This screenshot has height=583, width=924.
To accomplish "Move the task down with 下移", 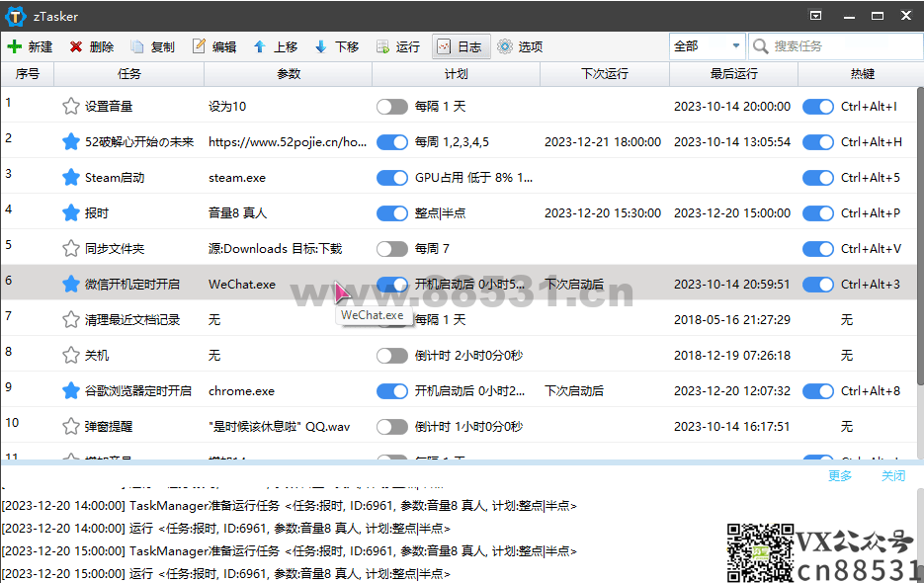I will click(337, 46).
